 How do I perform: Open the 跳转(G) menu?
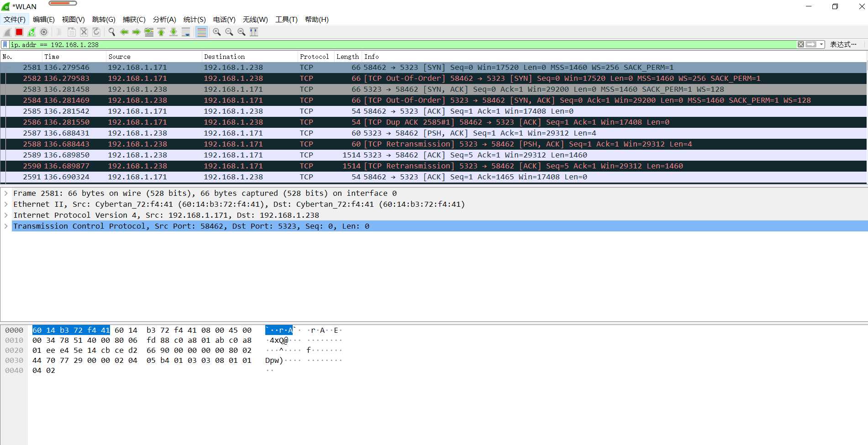click(x=104, y=20)
